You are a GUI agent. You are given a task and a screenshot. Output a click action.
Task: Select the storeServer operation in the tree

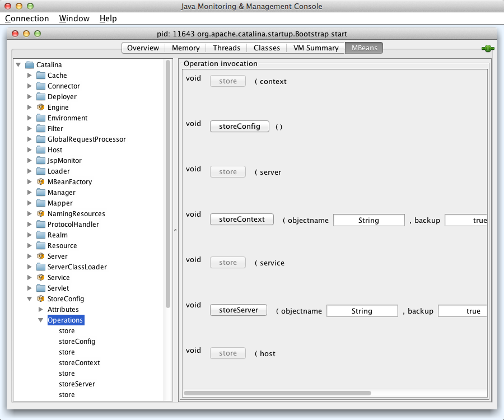coord(77,384)
